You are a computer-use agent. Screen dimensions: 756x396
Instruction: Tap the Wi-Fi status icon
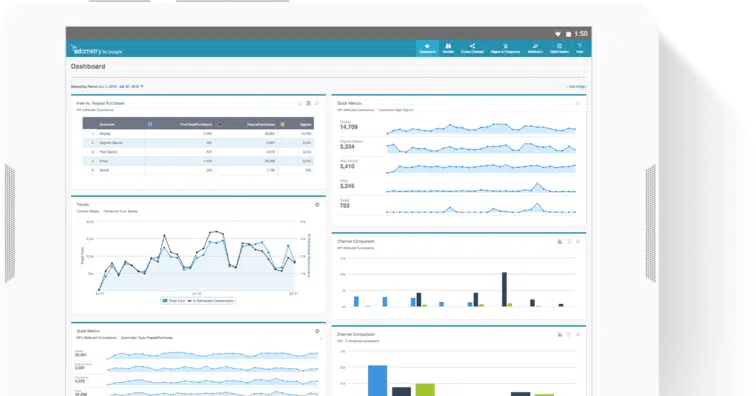pos(558,34)
